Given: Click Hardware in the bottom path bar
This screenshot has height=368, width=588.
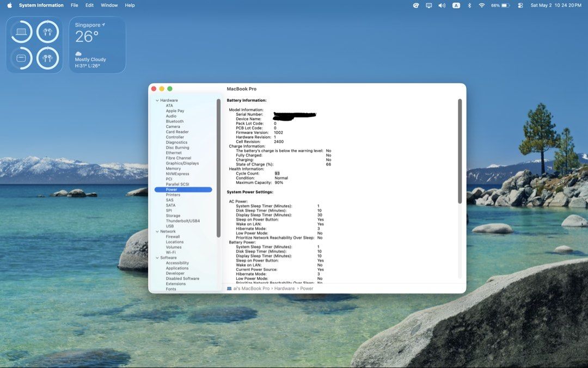Looking at the screenshot, I should click(x=284, y=289).
